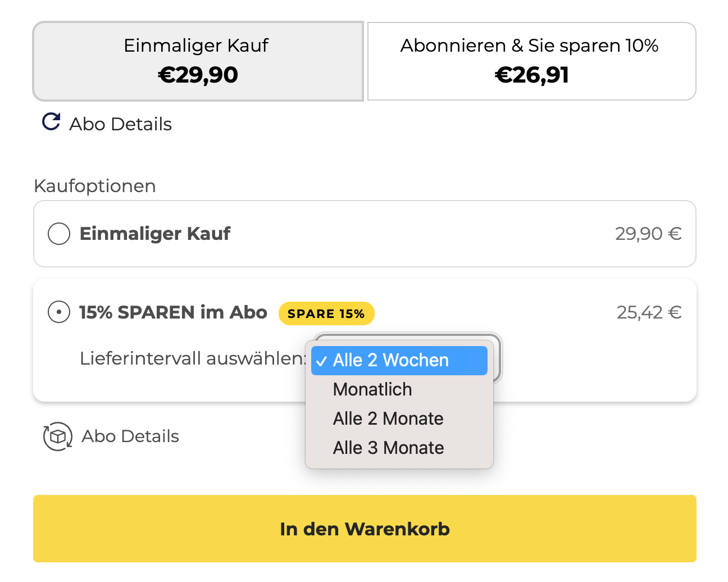Screen dimensions: 728x582
Task: Click the 15% SPAREN im Abo label text
Action: tap(173, 312)
